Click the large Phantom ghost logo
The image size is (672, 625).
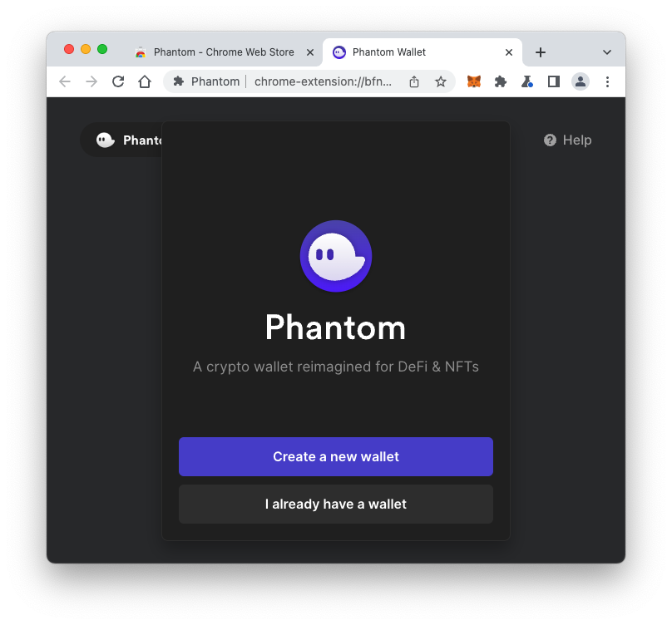[x=335, y=256]
